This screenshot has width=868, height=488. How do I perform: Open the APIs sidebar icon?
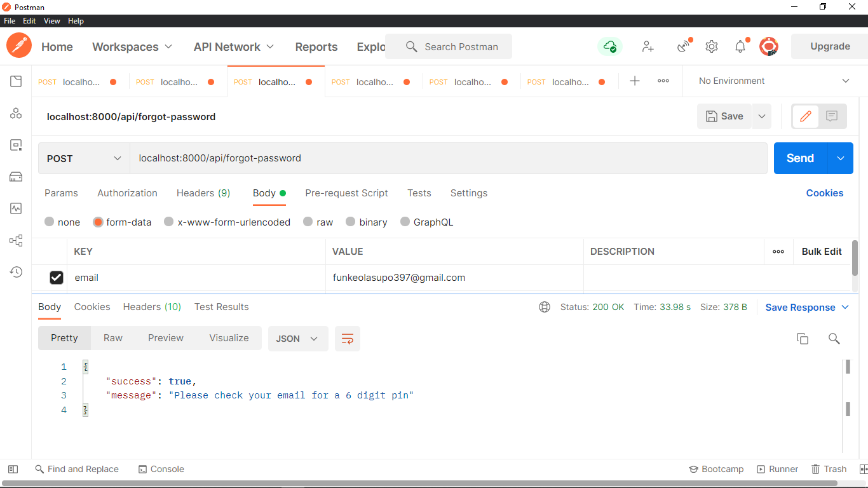[16, 113]
